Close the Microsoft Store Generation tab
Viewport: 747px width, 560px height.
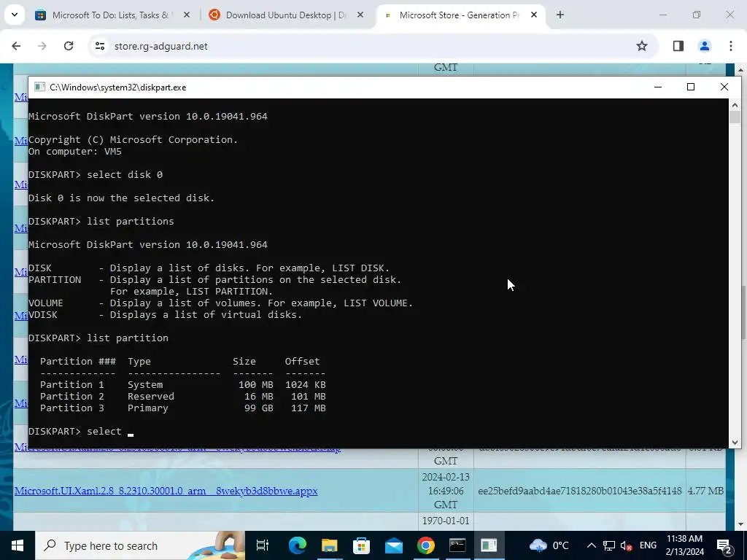pyautogui.click(x=534, y=15)
